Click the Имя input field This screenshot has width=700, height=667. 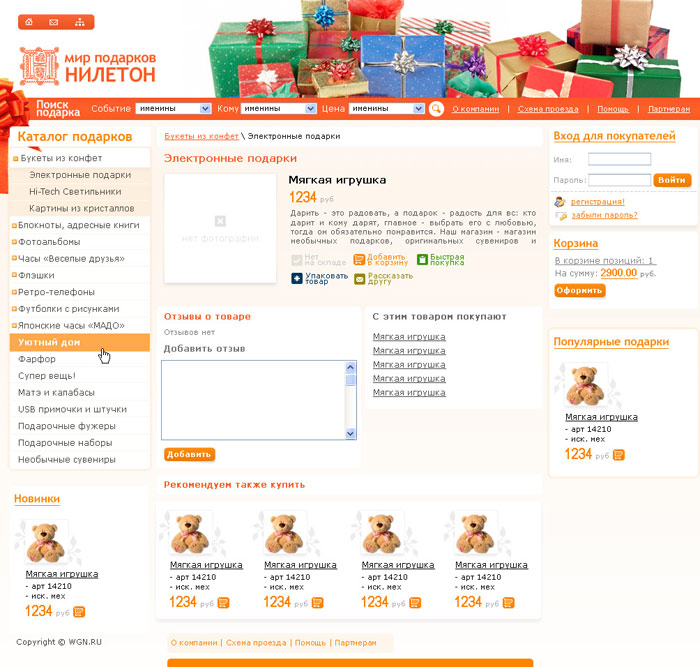click(x=619, y=159)
